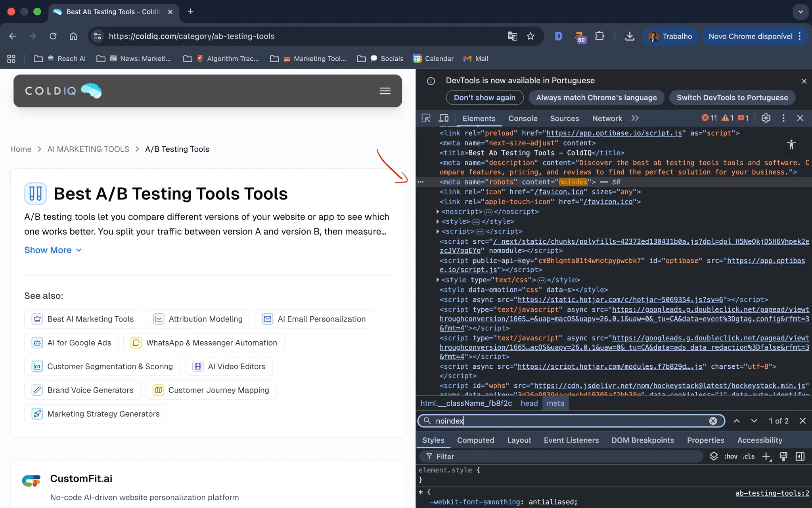The height and width of the screenshot is (508, 812).
Task: Click Switch DevTools to Portuguese button
Action: [732, 98]
